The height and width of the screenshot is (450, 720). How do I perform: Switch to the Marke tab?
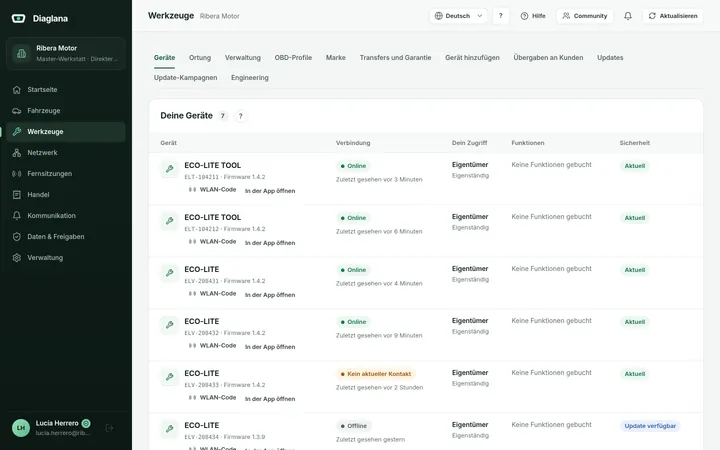tap(336, 58)
